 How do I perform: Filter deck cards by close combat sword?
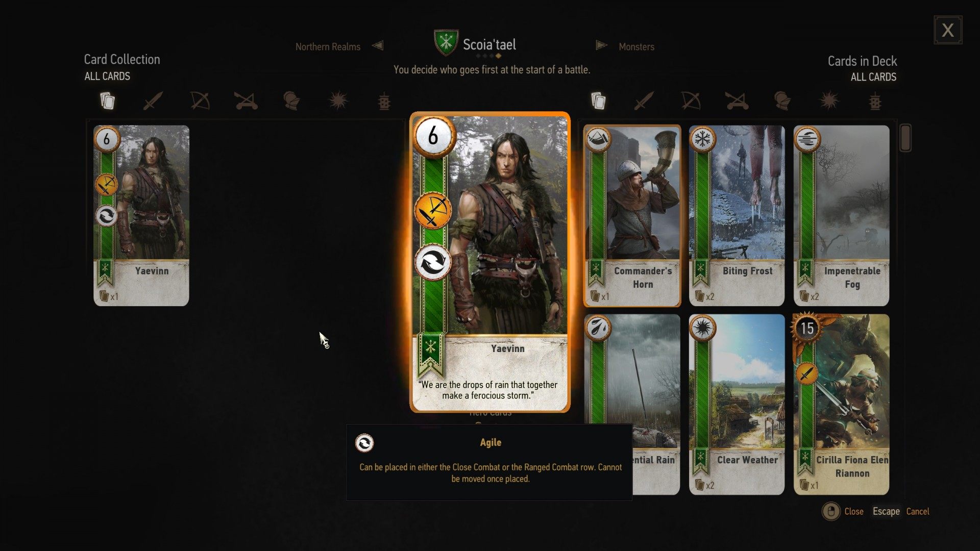644,101
